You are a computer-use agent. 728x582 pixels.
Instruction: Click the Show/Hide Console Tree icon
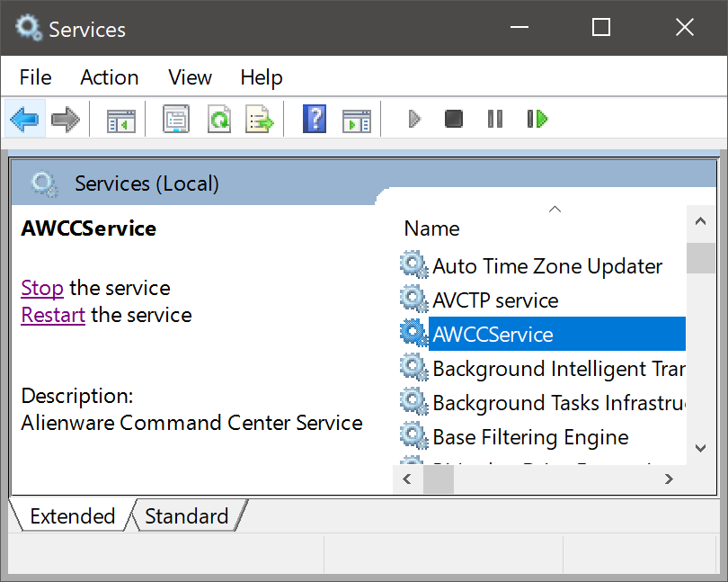120,119
